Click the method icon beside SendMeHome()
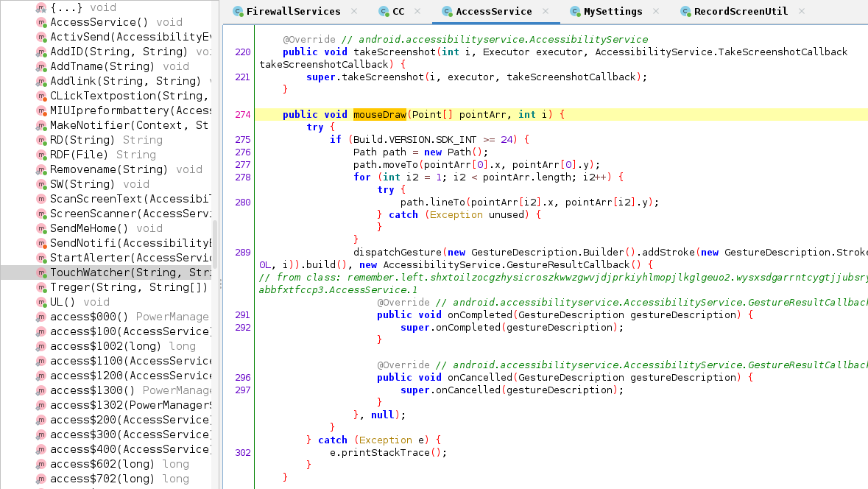 [x=41, y=229]
